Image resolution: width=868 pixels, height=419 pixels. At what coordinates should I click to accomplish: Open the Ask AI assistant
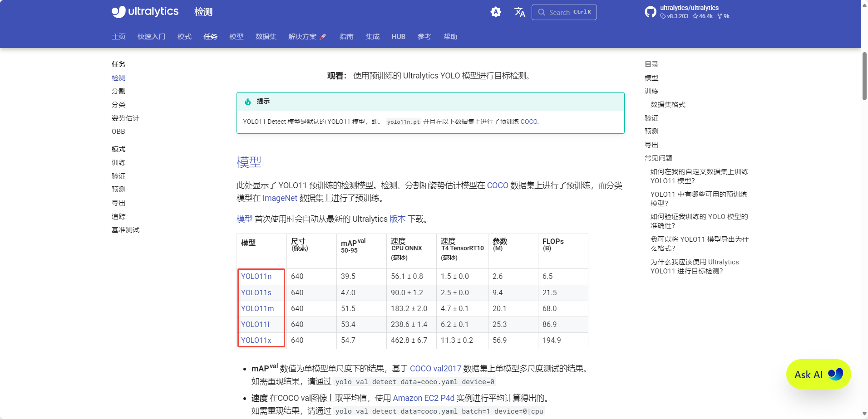tap(818, 374)
